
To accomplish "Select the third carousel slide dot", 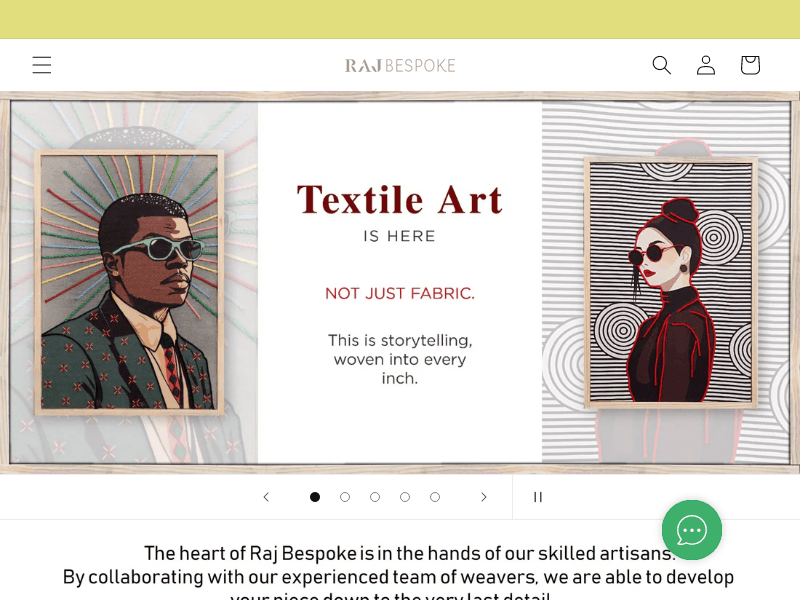I will click(x=375, y=496).
